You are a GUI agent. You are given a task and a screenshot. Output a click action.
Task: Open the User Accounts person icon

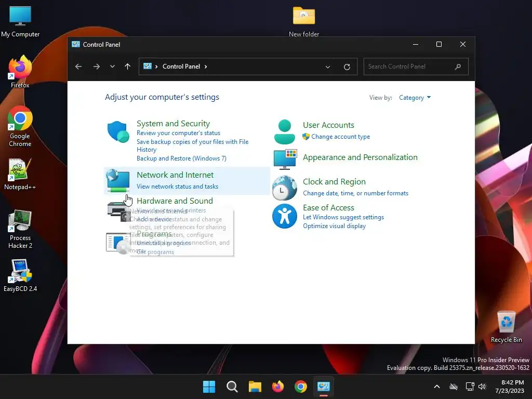(x=284, y=131)
